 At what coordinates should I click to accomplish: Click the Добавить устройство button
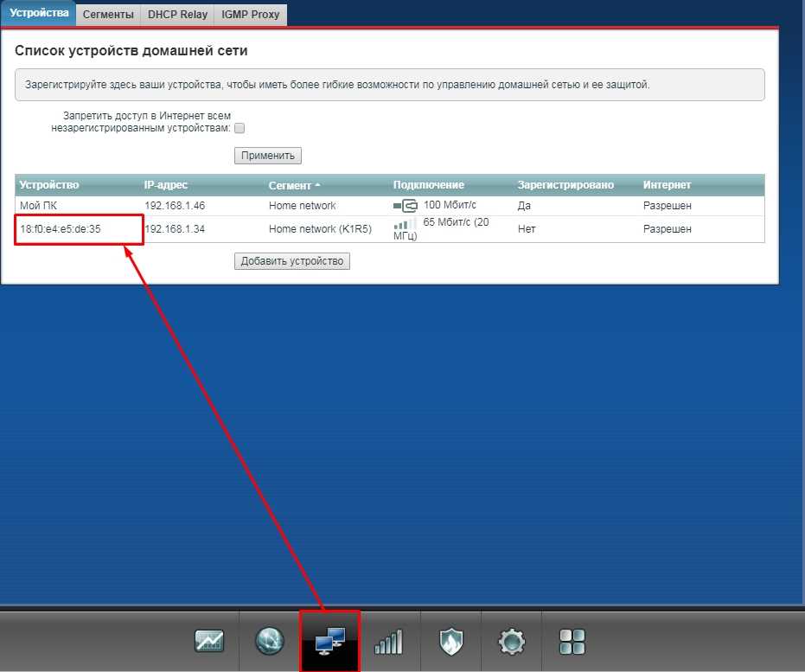pyautogui.click(x=292, y=261)
